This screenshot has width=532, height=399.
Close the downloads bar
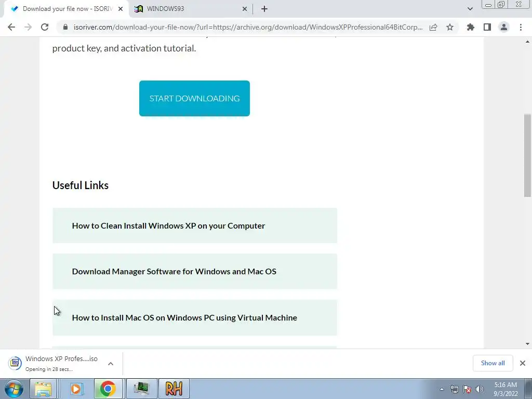click(x=523, y=363)
